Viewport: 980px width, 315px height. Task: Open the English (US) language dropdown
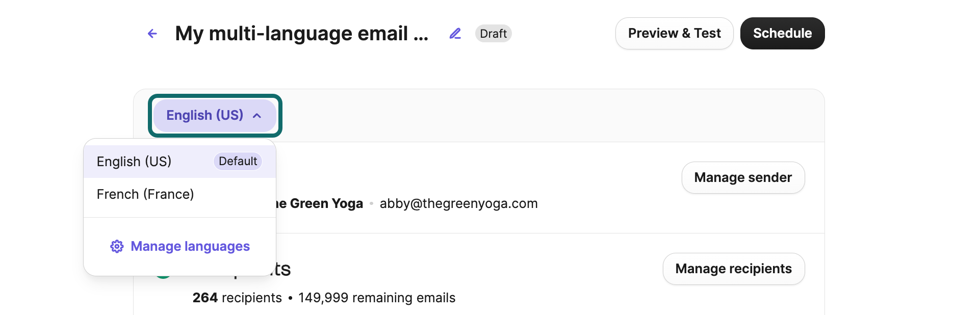pyautogui.click(x=205, y=116)
